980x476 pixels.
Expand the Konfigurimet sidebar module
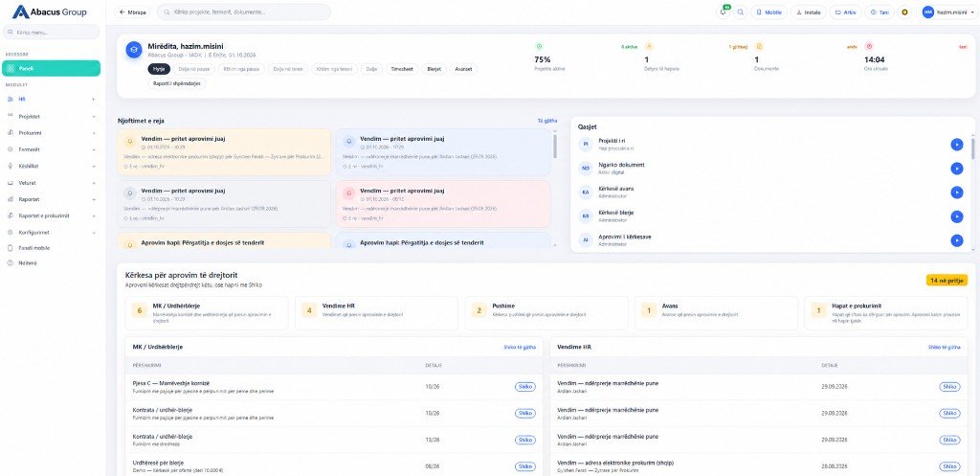tap(50, 232)
